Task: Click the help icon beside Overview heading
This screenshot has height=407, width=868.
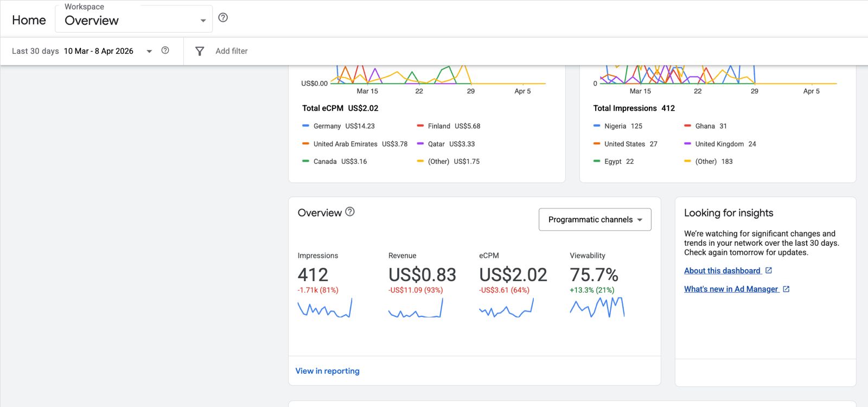Action: click(350, 212)
